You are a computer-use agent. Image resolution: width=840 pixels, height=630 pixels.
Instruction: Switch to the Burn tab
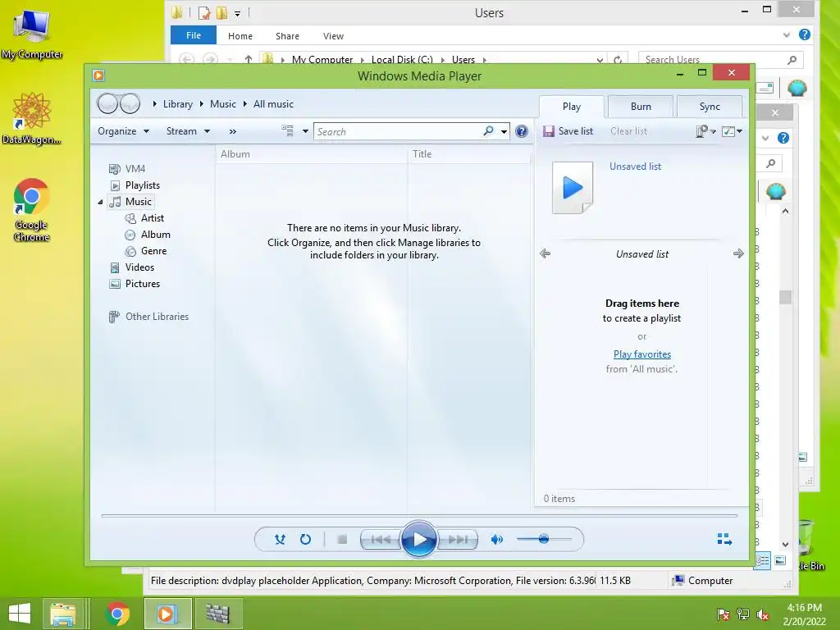pyautogui.click(x=641, y=107)
